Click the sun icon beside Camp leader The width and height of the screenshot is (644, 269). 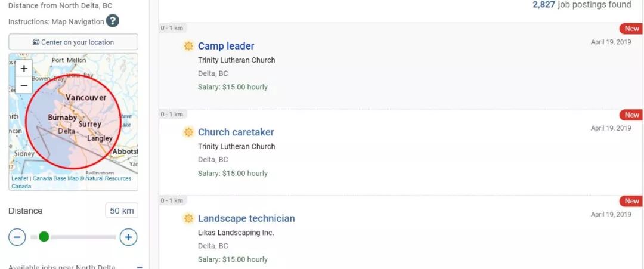pyautogui.click(x=188, y=46)
